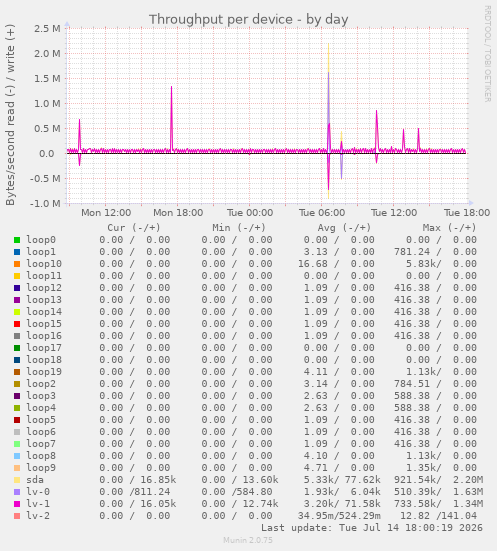The image size is (497, 551).
Task: Click the loop12 device name
Action: (x=44, y=288)
